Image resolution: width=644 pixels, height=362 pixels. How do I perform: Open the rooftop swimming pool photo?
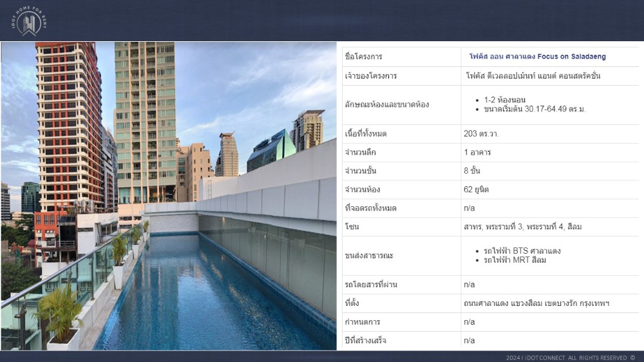(169, 196)
